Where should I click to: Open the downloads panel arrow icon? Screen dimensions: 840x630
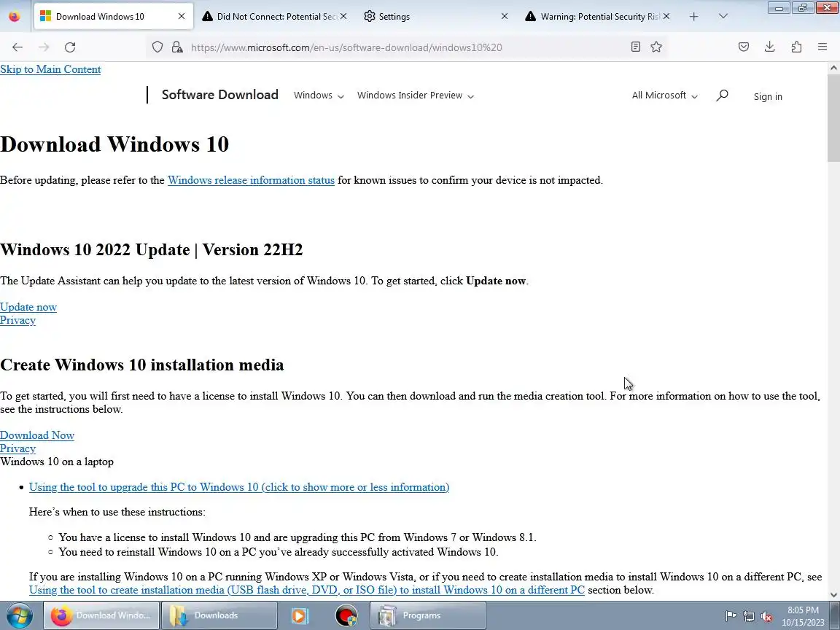coord(770,47)
